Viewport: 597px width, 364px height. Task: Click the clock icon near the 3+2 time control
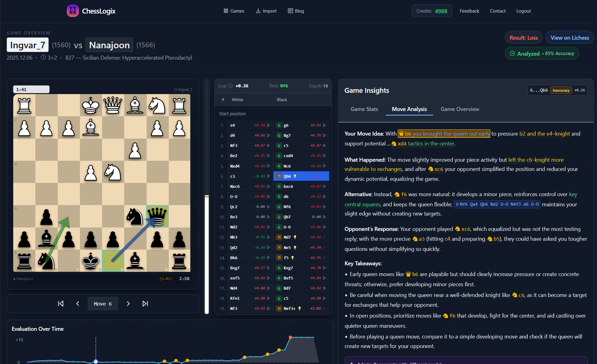pyautogui.click(x=43, y=57)
